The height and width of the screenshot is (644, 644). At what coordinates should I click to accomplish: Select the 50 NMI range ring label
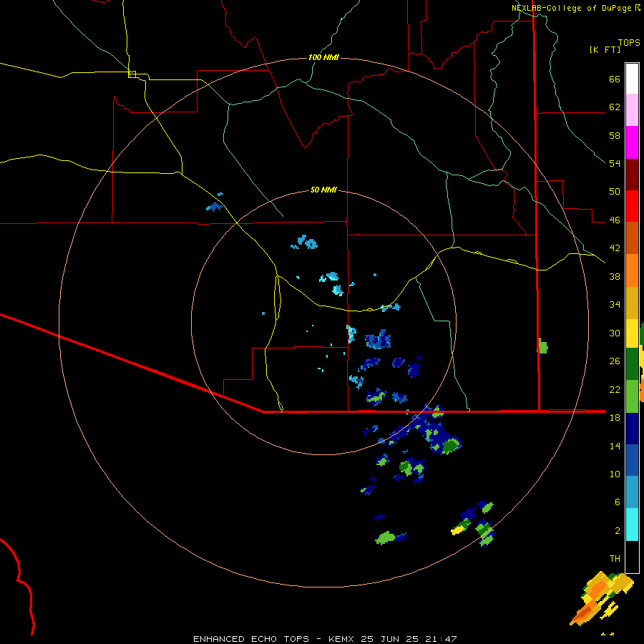click(323, 190)
